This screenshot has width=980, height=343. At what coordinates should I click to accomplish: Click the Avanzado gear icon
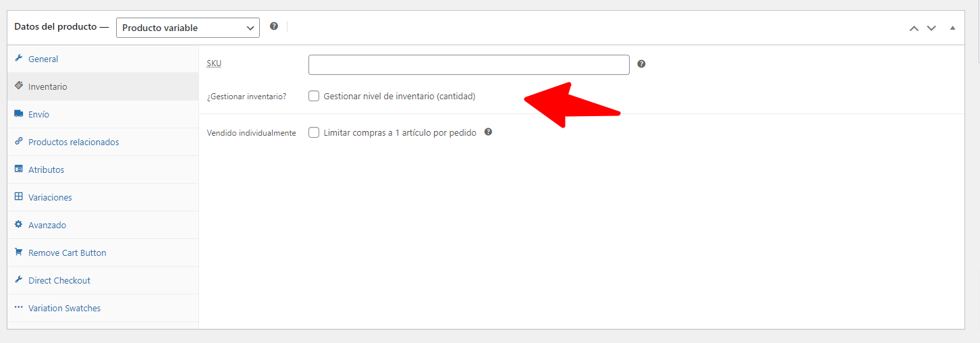tap(18, 225)
